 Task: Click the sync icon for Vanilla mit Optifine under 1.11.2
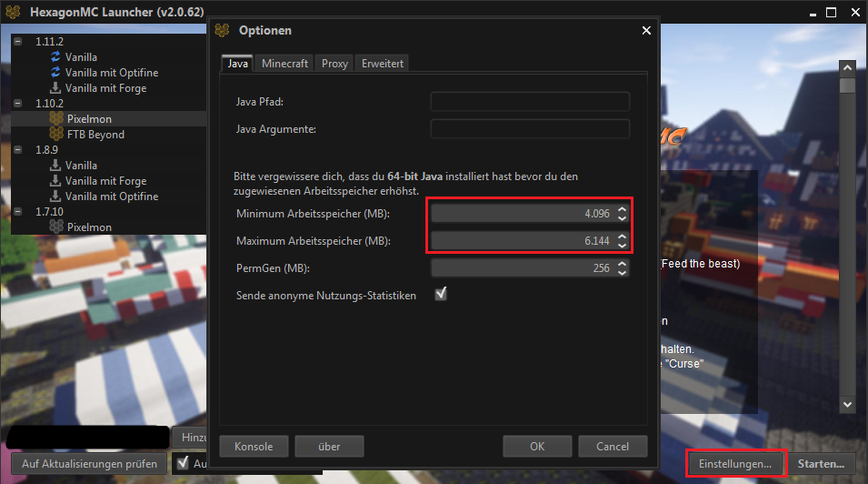click(56, 73)
